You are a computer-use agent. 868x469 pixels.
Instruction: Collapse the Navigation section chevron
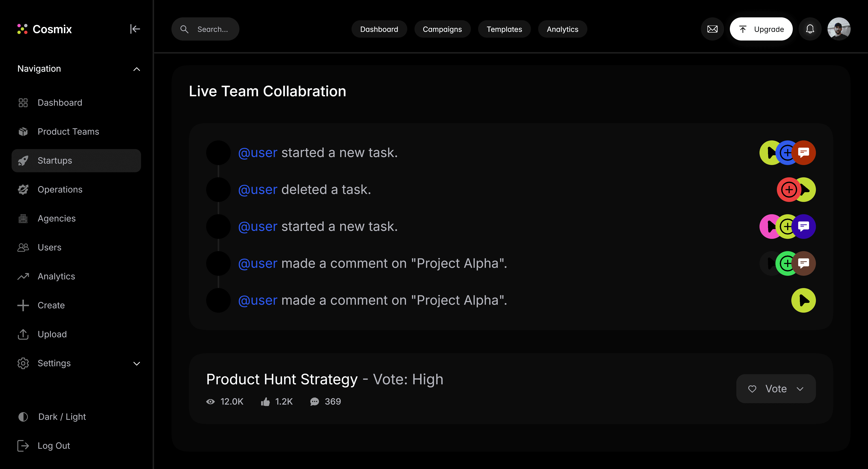137,69
